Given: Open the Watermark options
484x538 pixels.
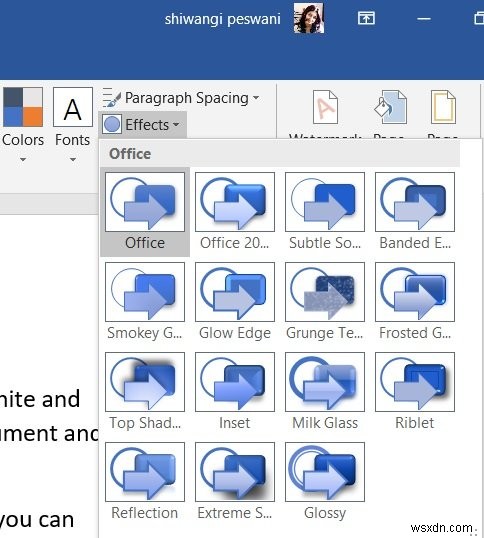Looking at the screenshot, I should click(x=325, y=113).
